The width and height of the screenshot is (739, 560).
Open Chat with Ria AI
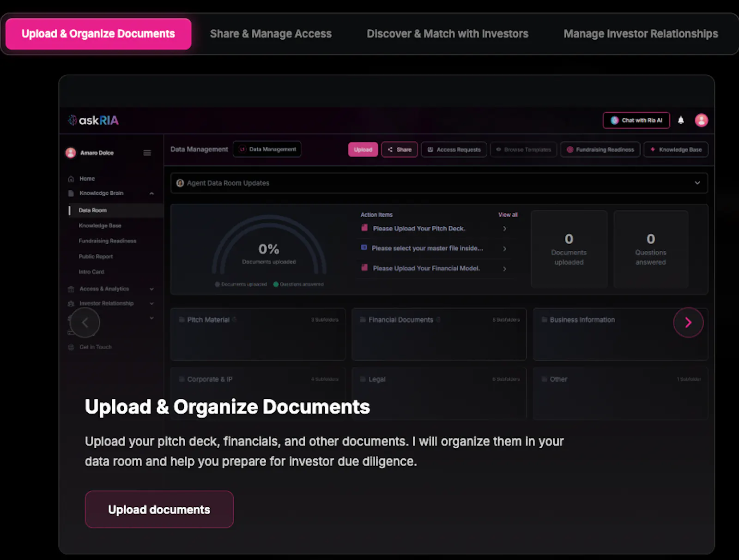point(636,120)
